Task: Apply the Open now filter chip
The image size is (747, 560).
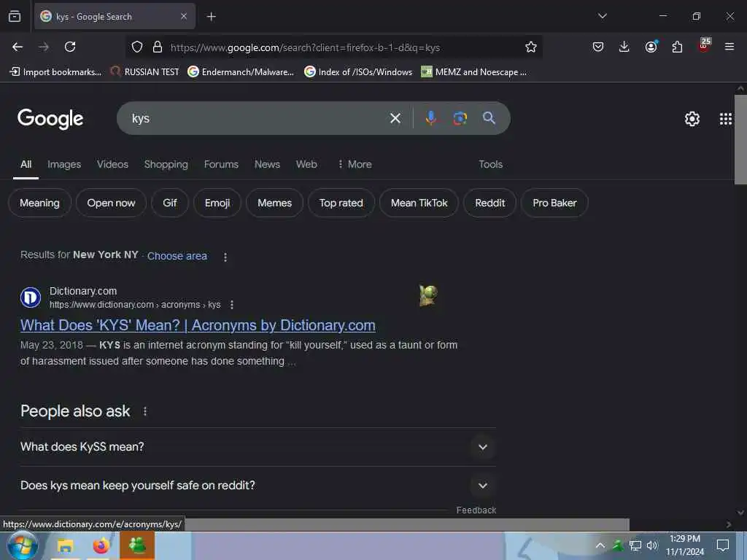Action: pyautogui.click(x=111, y=203)
